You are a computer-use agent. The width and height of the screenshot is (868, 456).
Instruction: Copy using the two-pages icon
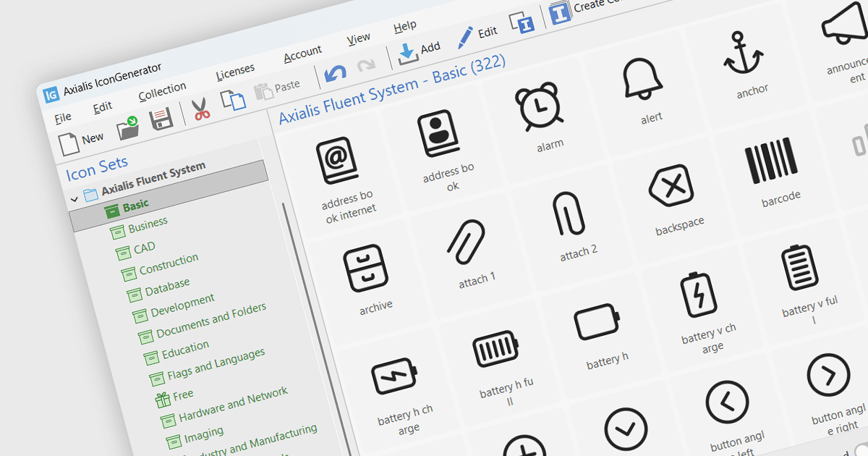(x=234, y=100)
